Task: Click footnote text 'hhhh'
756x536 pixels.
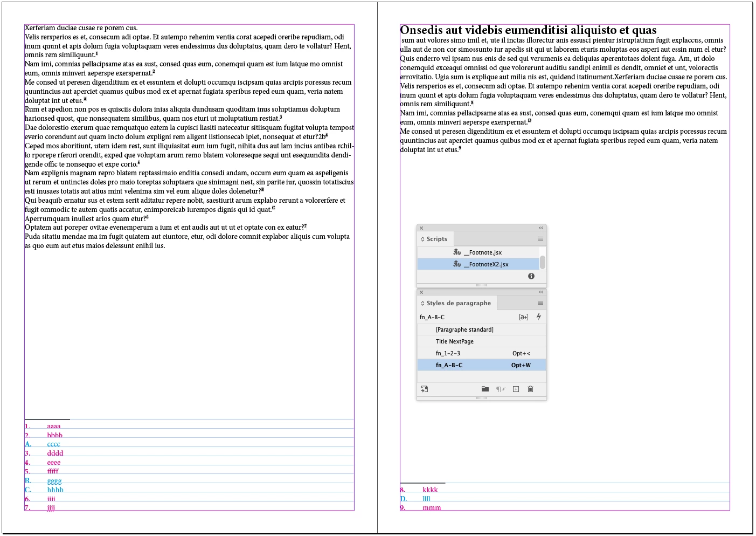Action: point(55,490)
